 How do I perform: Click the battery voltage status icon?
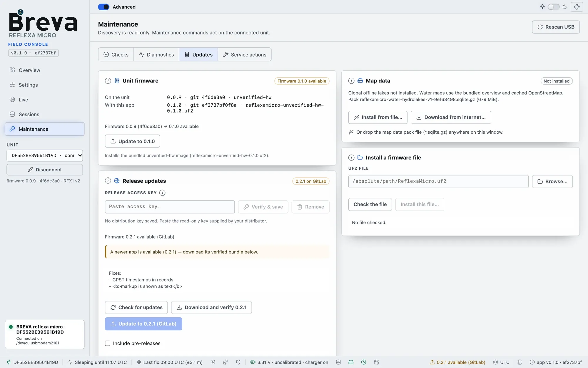point(253,362)
